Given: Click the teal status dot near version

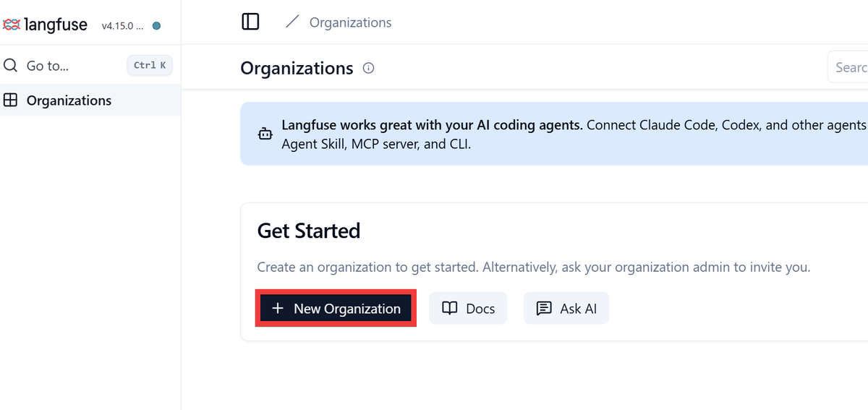Looking at the screenshot, I should (156, 26).
